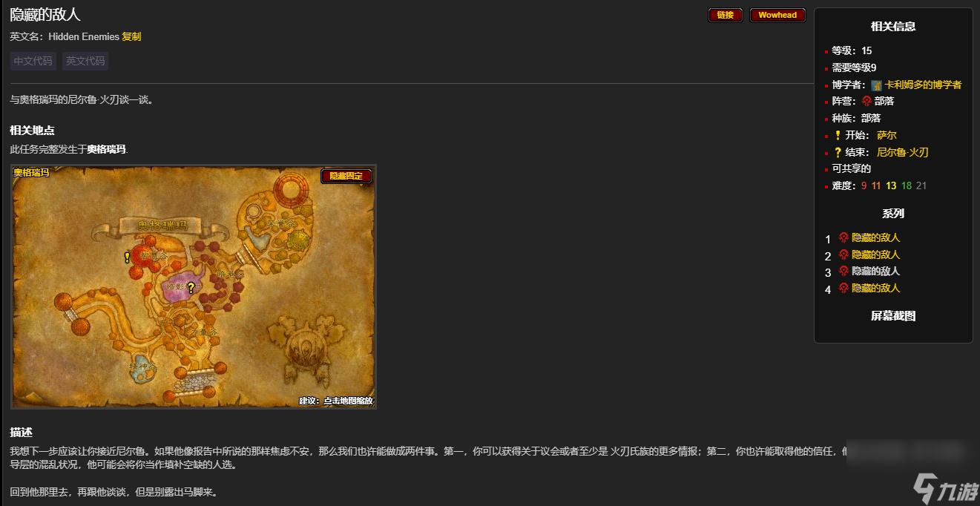Click the 等级：15 info row

coord(852,50)
